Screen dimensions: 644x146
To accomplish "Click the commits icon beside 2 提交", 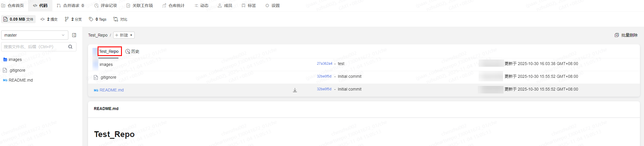I will coord(43,19).
